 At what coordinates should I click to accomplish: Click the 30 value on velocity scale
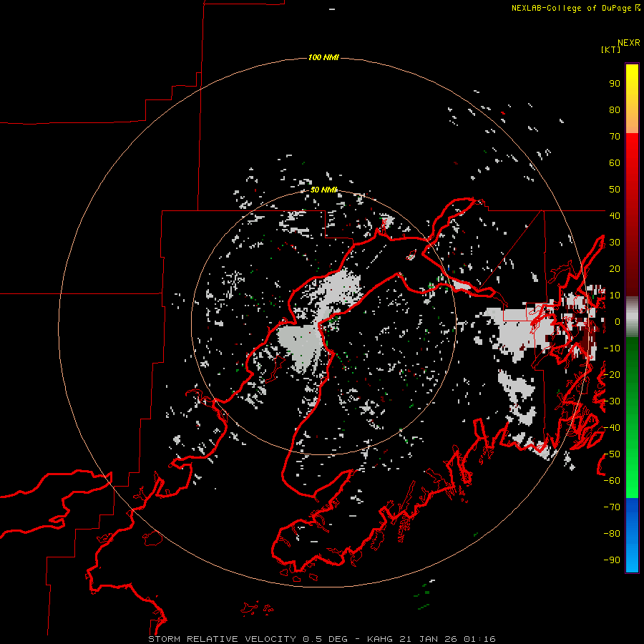(615, 243)
